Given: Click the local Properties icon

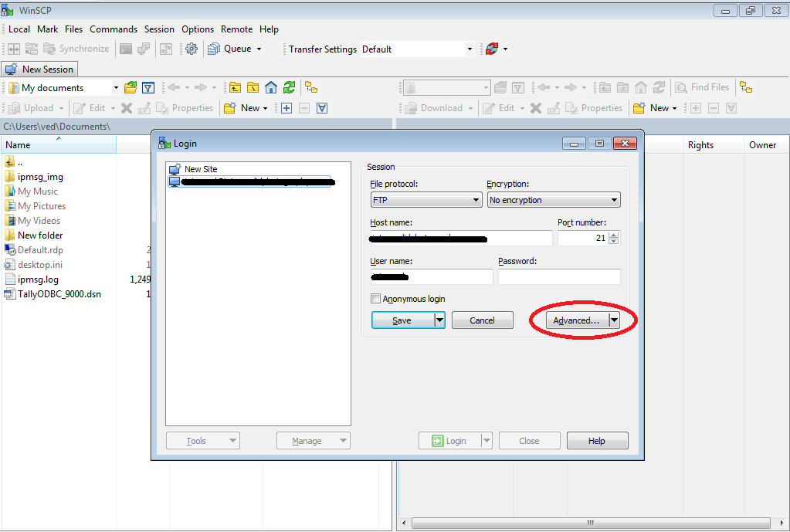Looking at the screenshot, I should (x=161, y=108).
